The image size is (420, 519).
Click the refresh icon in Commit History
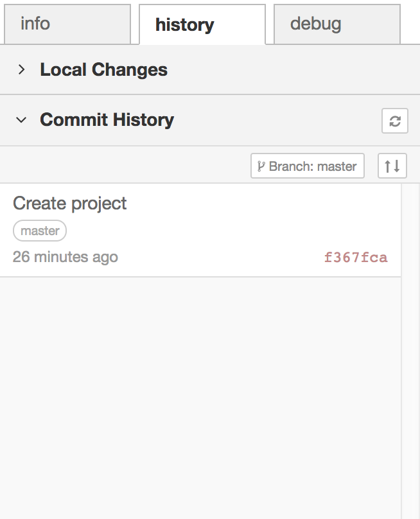pyautogui.click(x=394, y=121)
